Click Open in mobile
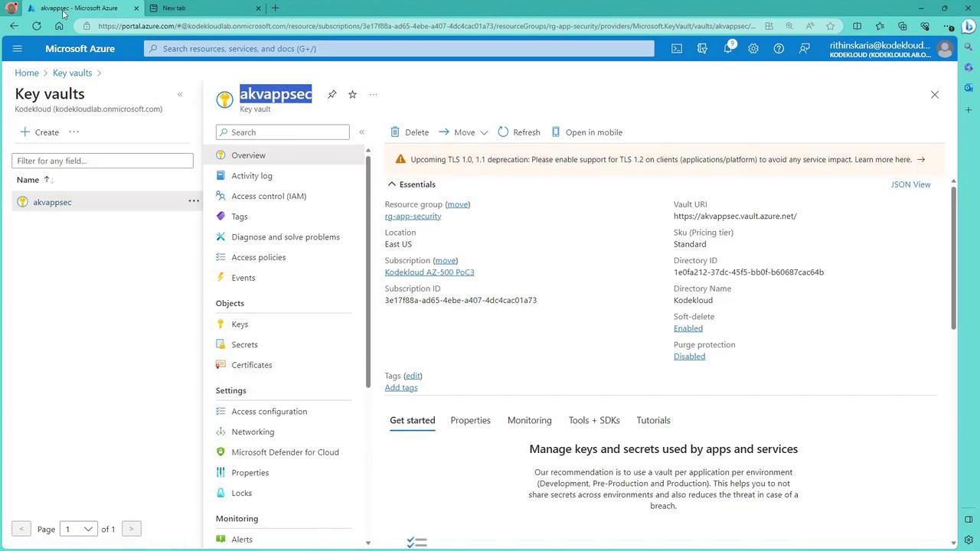The height and width of the screenshot is (551, 980). point(586,132)
